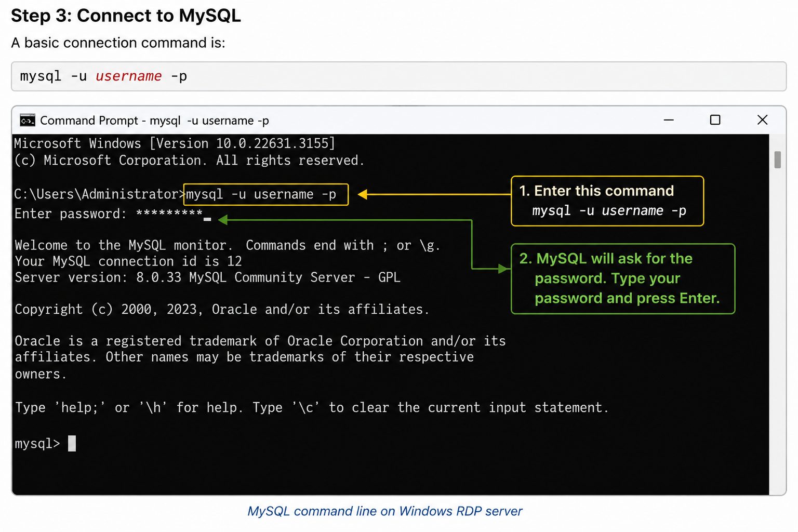Click the sentence 'A basic connection command is:'
The image size is (798, 532).
pyautogui.click(x=118, y=43)
